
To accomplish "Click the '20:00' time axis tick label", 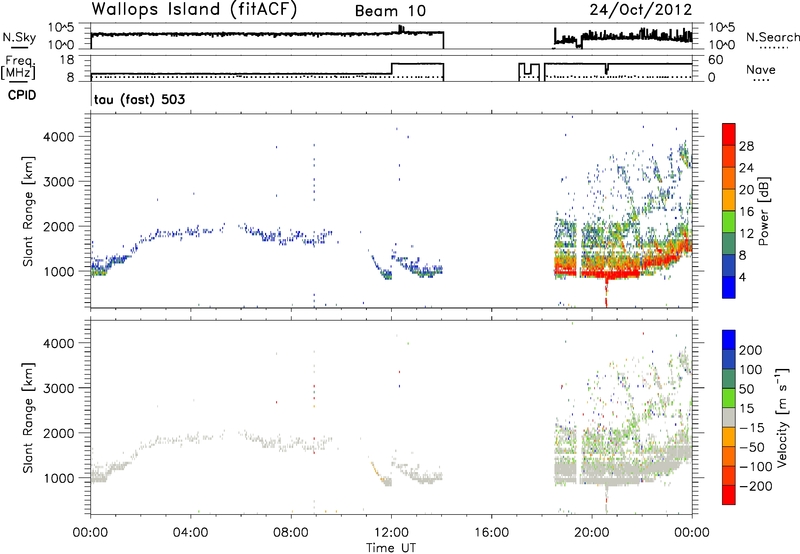I will (x=591, y=533).
